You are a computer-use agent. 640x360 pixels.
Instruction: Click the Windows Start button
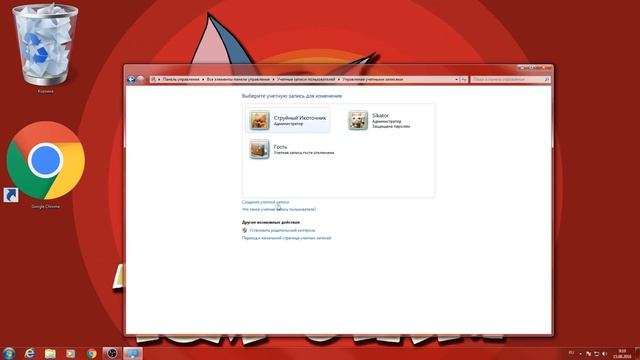coord(9,353)
